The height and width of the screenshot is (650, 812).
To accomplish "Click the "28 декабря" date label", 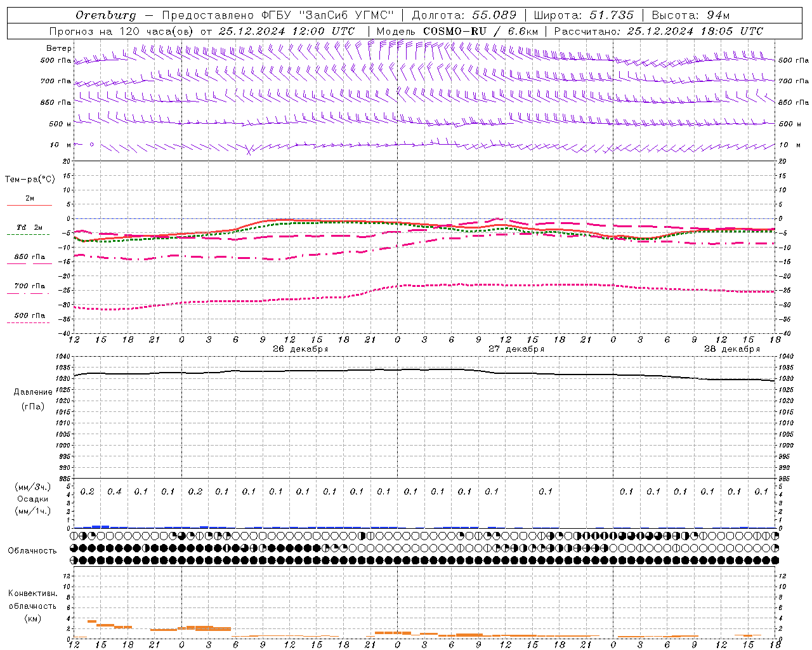I will tap(732, 349).
